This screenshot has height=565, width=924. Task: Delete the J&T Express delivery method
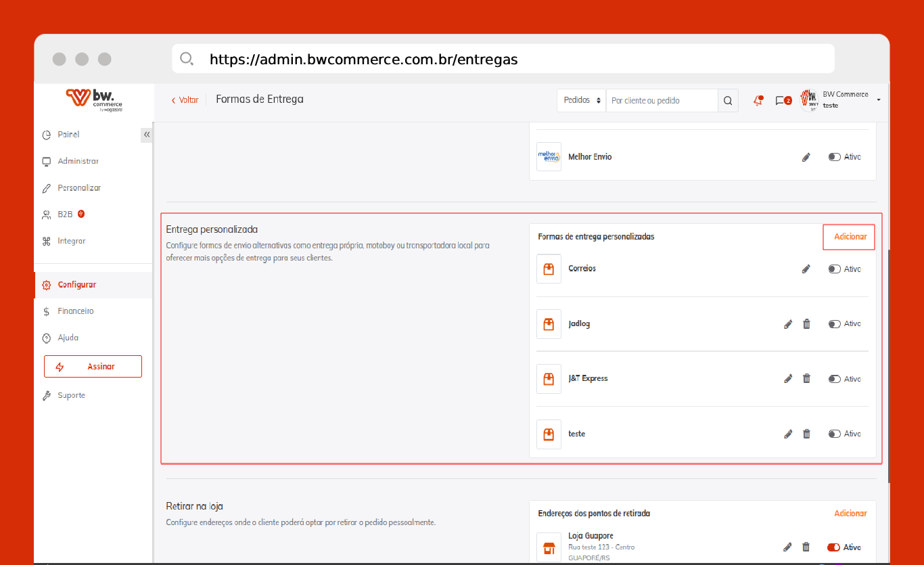pos(806,379)
